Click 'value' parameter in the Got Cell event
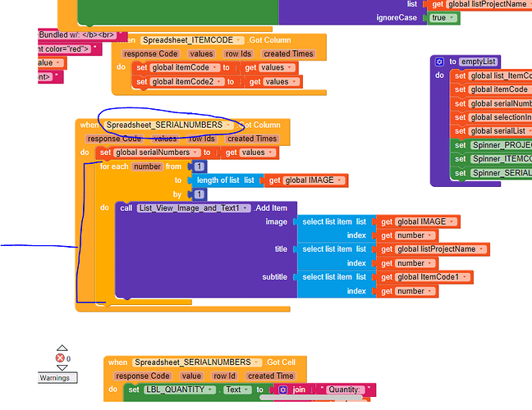The width and height of the screenshot is (532, 410). coord(191,376)
